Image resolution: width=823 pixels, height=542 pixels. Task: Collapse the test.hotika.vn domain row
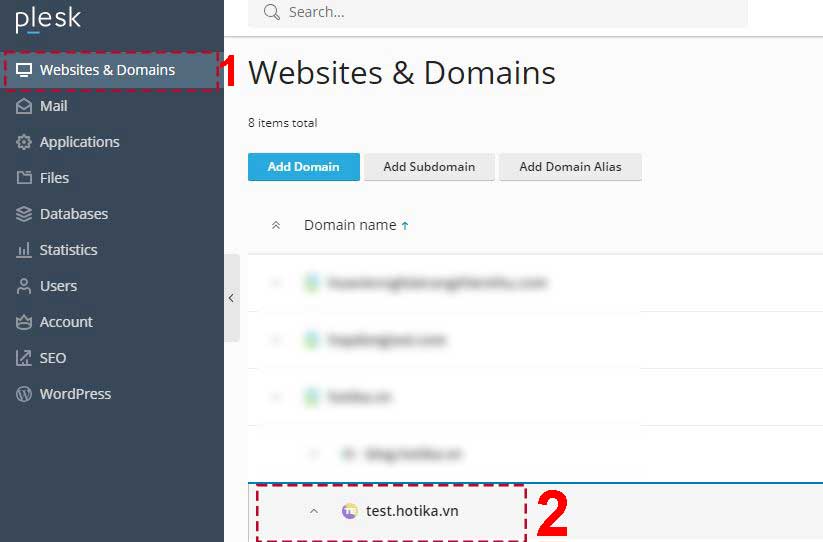[x=314, y=511]
